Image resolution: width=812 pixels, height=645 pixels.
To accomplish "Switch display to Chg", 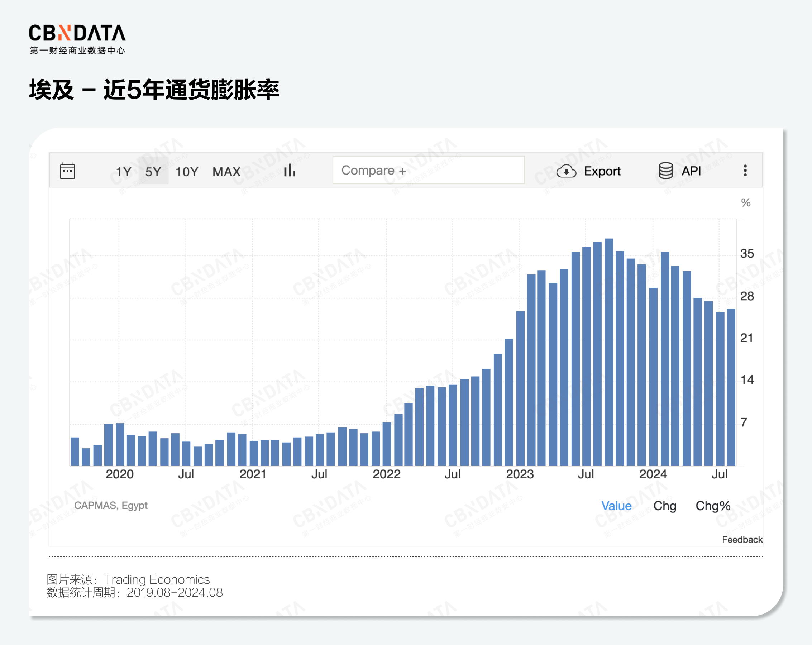I will [665, 506].
